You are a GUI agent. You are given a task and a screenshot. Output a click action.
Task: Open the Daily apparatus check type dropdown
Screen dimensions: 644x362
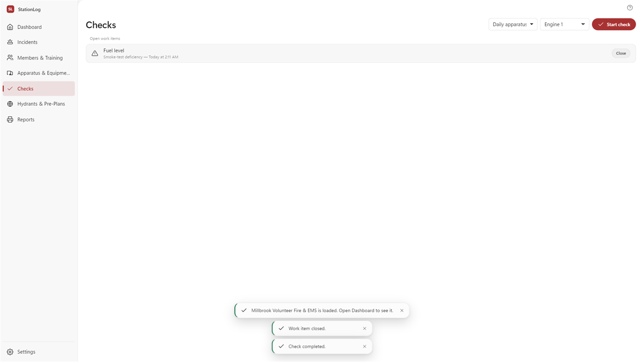click(513, 24)
